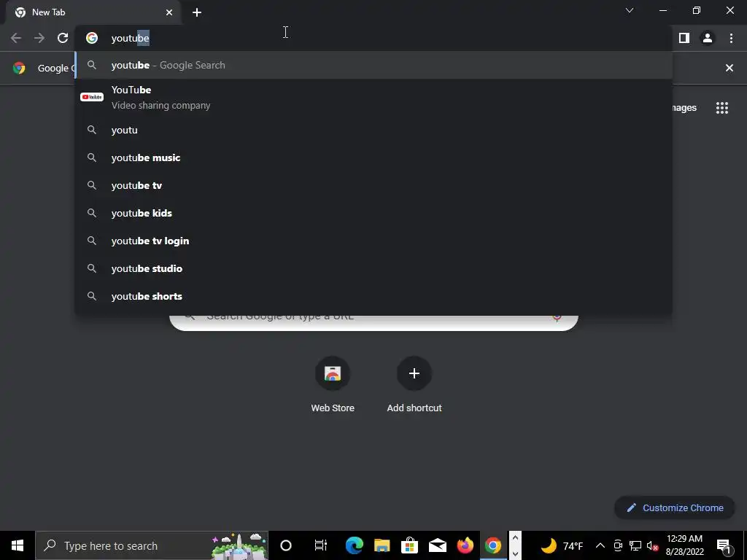The width and height of the screenshot is (747, 560).
Task: Open weather widget showing 74°F
Action: pos(562,545)
